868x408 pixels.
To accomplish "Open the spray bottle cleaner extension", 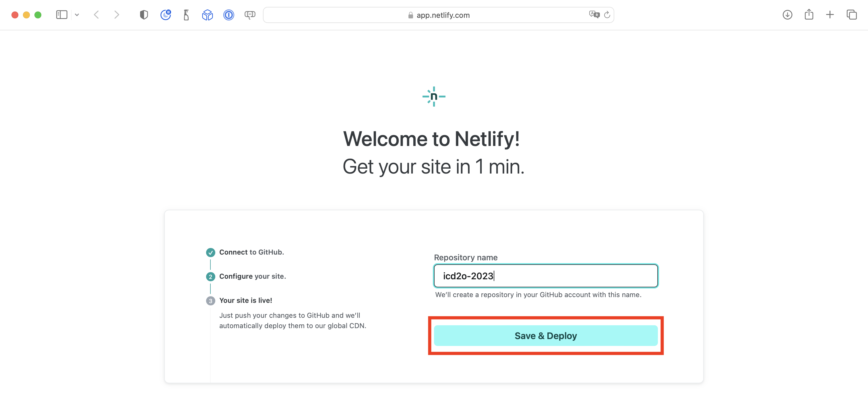I will tap(186, 15).
